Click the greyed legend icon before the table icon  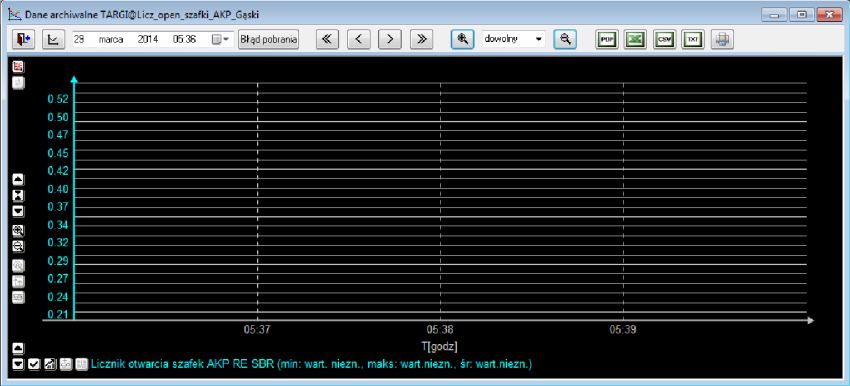66,364
